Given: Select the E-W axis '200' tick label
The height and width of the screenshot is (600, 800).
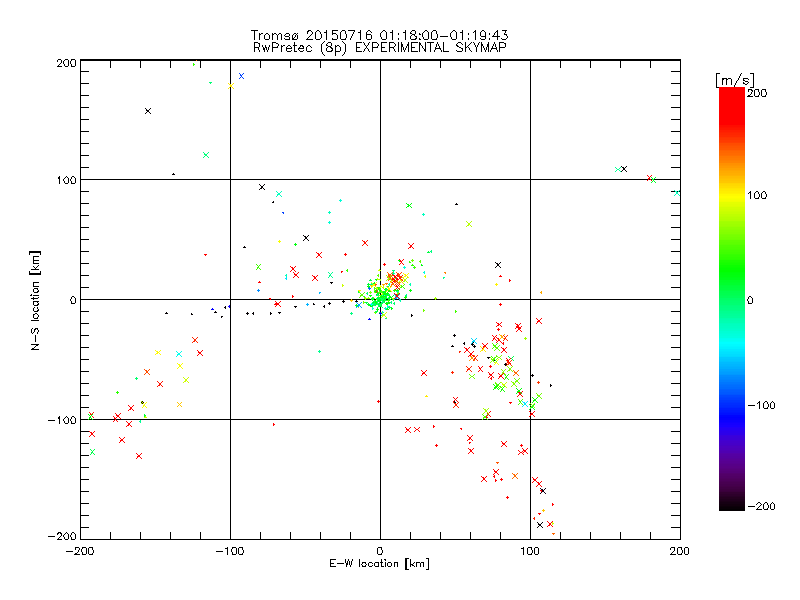Looking at the screenshot, I should [680, 551].
